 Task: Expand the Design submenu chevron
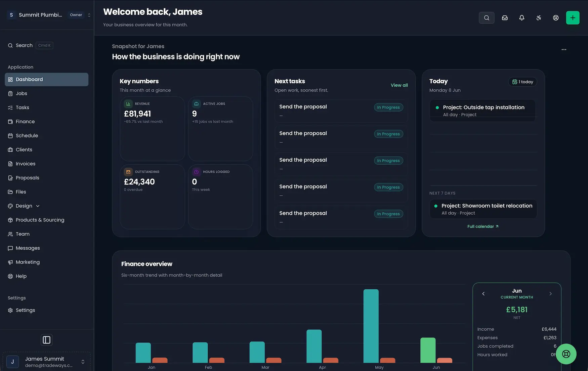38,206
